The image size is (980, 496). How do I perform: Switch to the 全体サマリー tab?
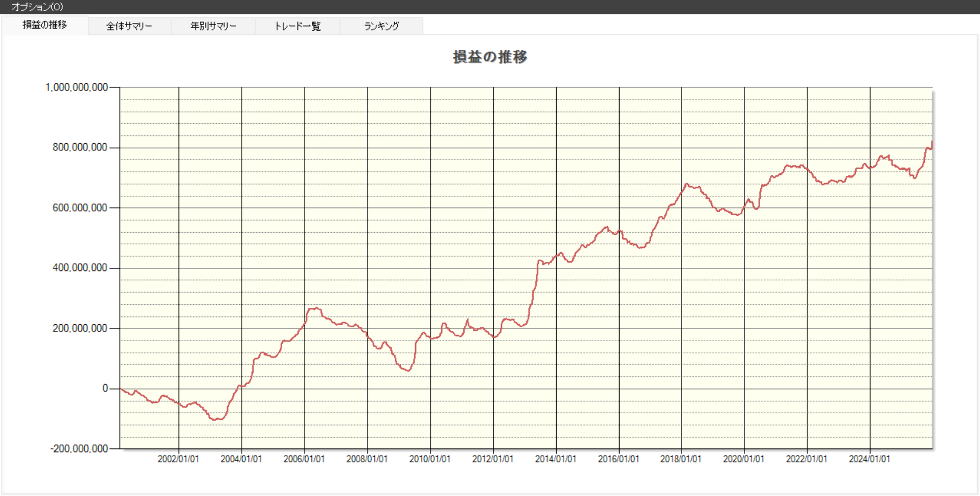pos(129,26)
